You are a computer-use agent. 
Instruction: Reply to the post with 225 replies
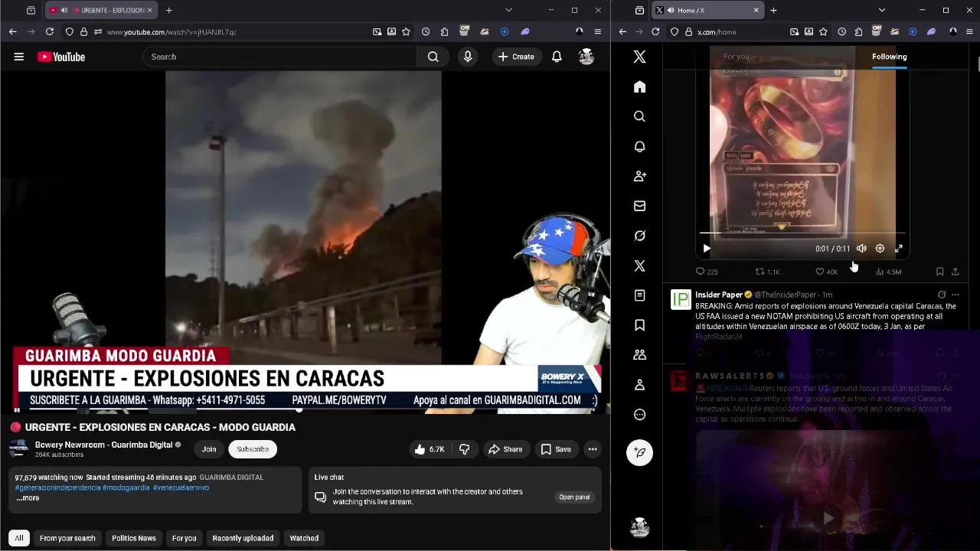coord(706,272)
